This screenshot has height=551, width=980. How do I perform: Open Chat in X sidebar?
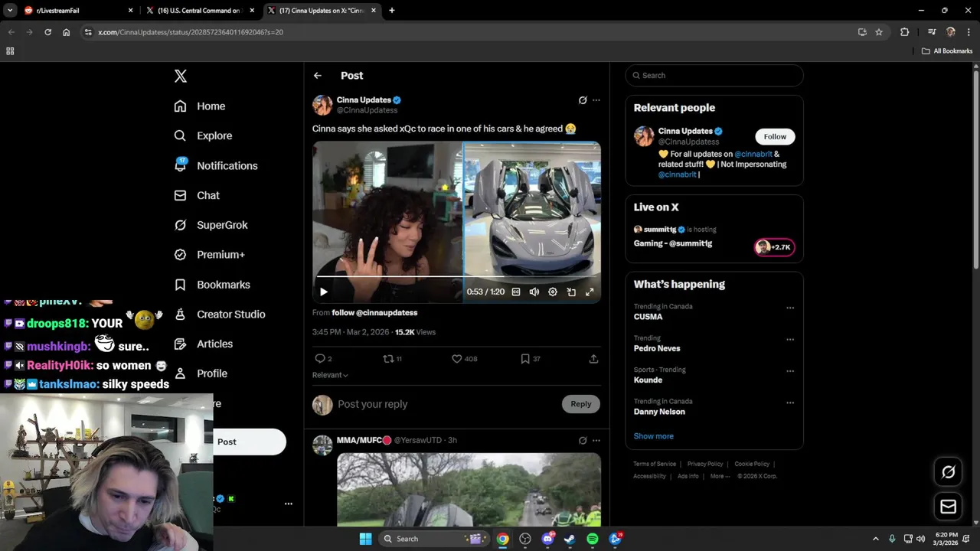197,195
